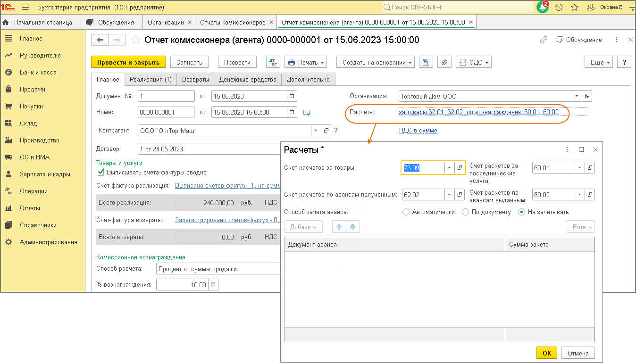The height and width of the screenshot is (364, 636).
Task: Expand the Контрагент dropdown
Action: [316, 131]
